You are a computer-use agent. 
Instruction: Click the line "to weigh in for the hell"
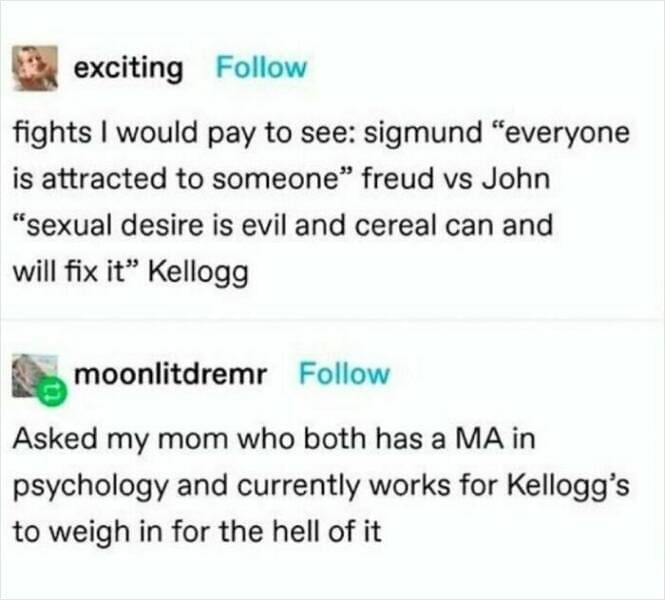198,531
